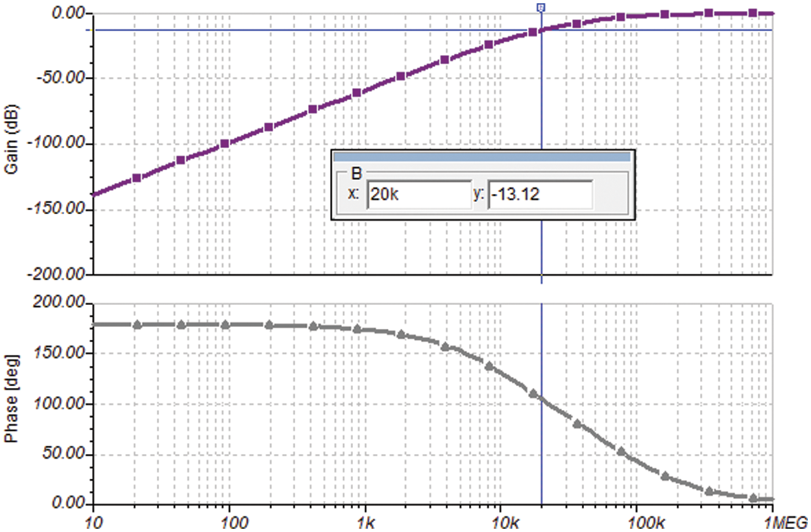Click the last gain curve marker near 1MEG

753,13
